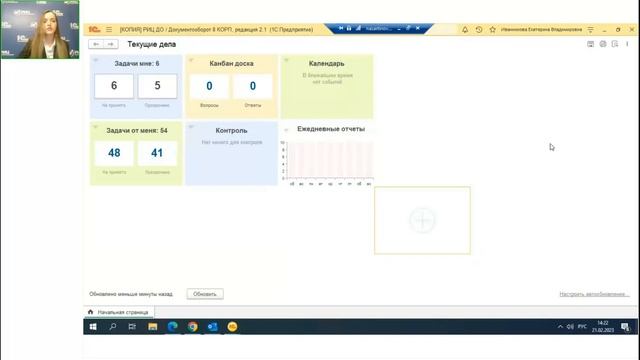Open the widget menu arrow on Канбан доска
This screenshot has height=360, width=640.
coord(191,60)
